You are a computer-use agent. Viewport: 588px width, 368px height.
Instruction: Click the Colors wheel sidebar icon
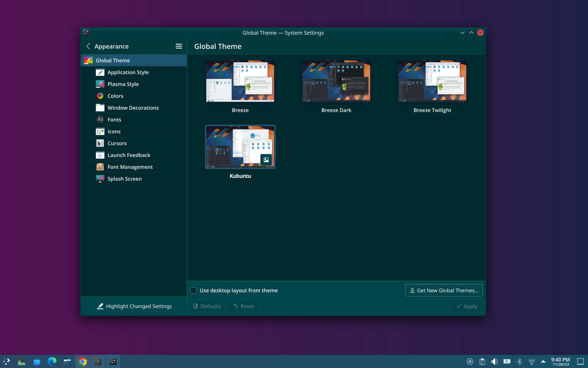(100, 96)
